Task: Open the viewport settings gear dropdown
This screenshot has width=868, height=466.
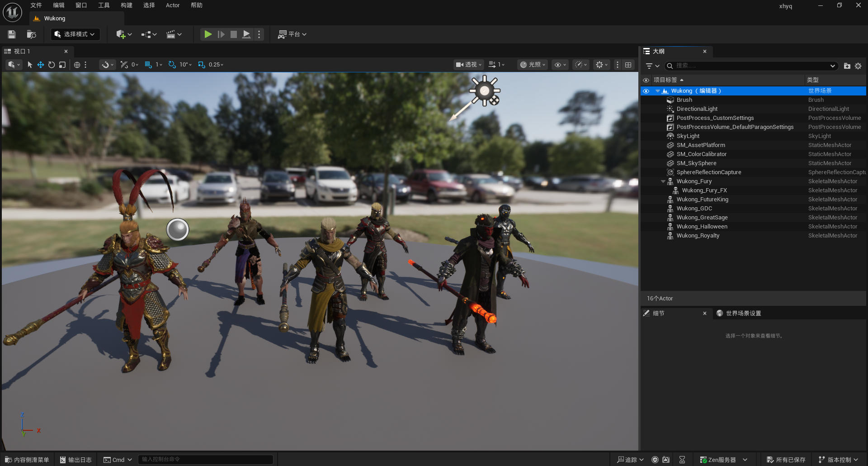Action: click(x=602, y=65)
